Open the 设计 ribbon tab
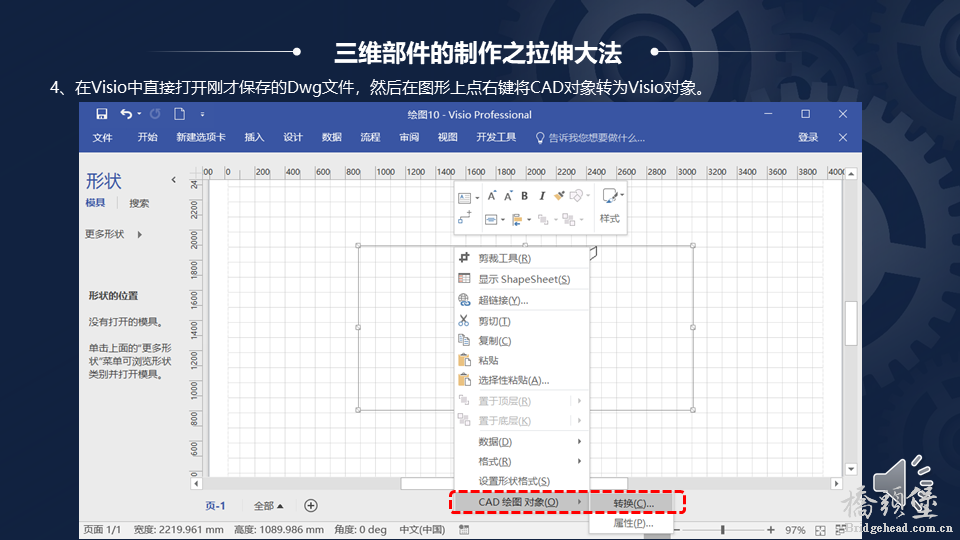960x540 pixels. point(293,137)
